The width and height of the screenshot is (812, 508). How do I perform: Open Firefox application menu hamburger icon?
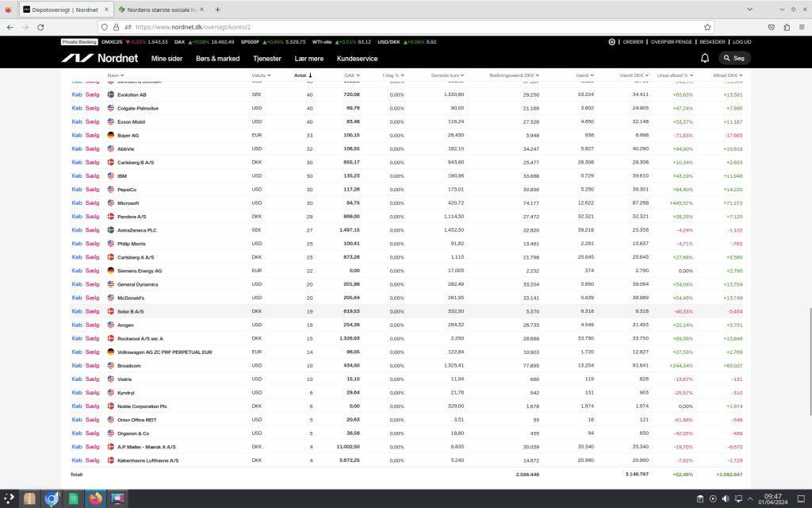tap(802, 26)
